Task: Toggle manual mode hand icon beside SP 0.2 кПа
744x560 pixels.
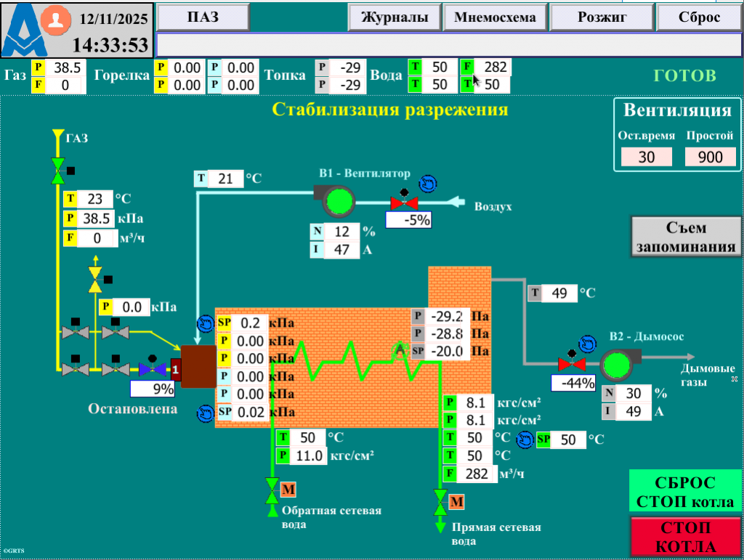Action: (x=206, y=323)
